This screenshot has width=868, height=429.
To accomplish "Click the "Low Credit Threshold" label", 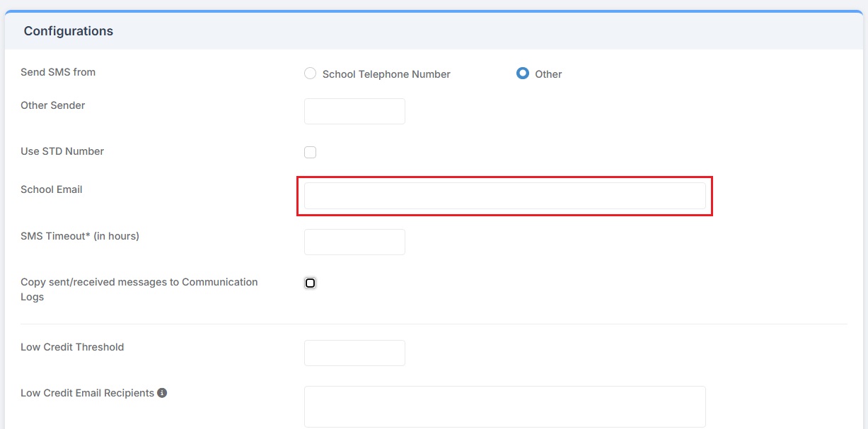I will point(72,347).
